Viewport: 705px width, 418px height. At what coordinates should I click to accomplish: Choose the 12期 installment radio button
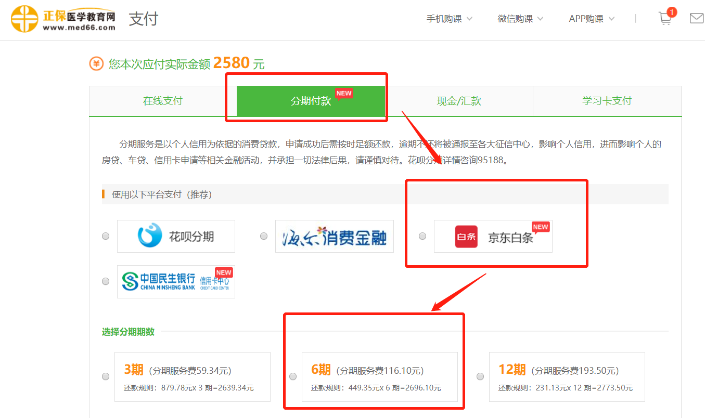click(480, 376)
